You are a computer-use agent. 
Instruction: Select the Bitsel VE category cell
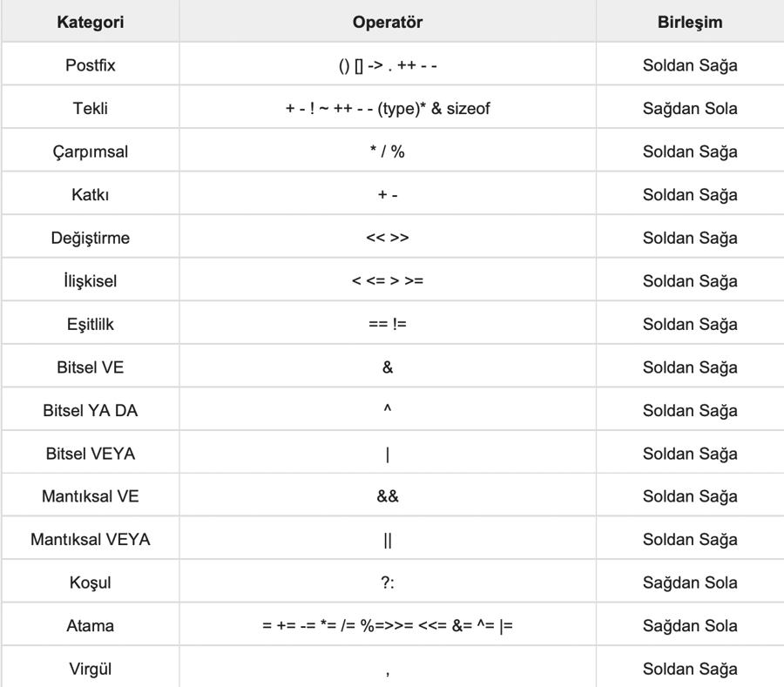[x=90, y=367]
